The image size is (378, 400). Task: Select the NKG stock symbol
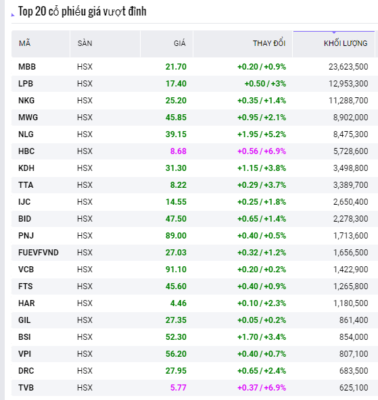[26, 101]
